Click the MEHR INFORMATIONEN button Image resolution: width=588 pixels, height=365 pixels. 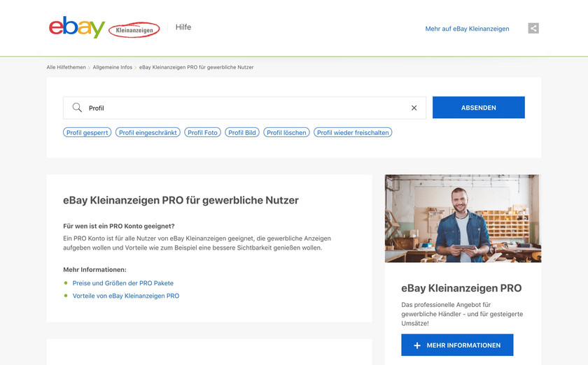pos(457,345)
